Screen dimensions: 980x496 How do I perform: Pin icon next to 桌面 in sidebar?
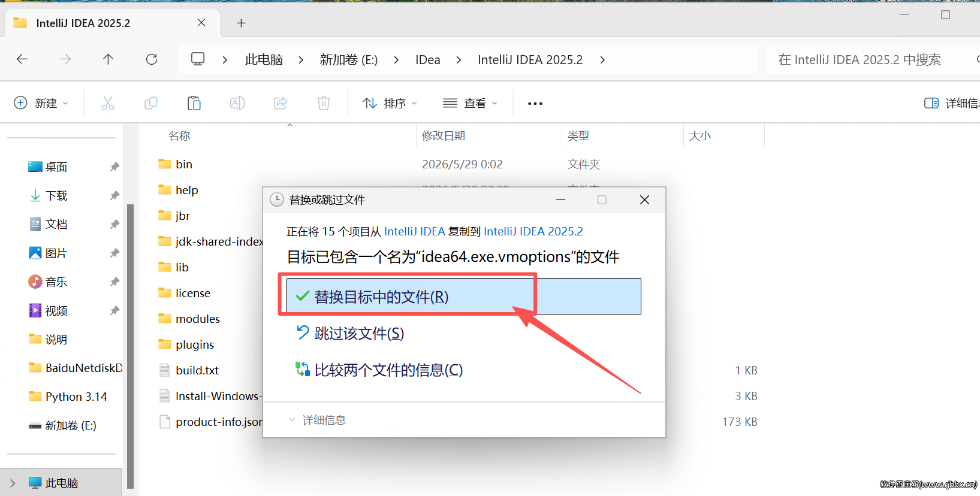(114, 167)
